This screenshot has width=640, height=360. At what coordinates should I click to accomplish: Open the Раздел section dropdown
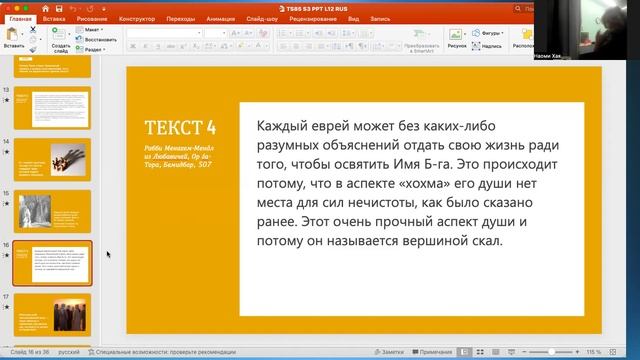point(91,49)
